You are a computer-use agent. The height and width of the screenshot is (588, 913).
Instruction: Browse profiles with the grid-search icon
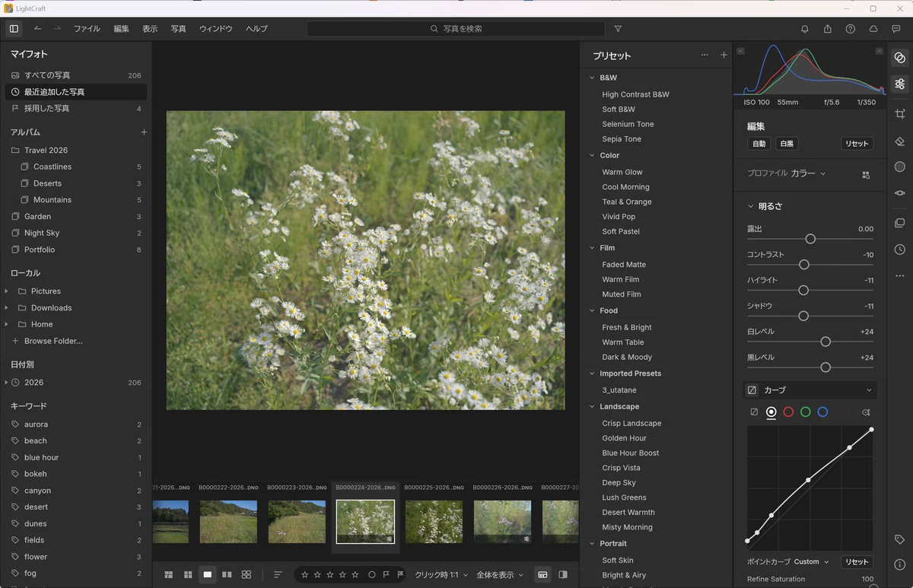(x=866, y=175)
